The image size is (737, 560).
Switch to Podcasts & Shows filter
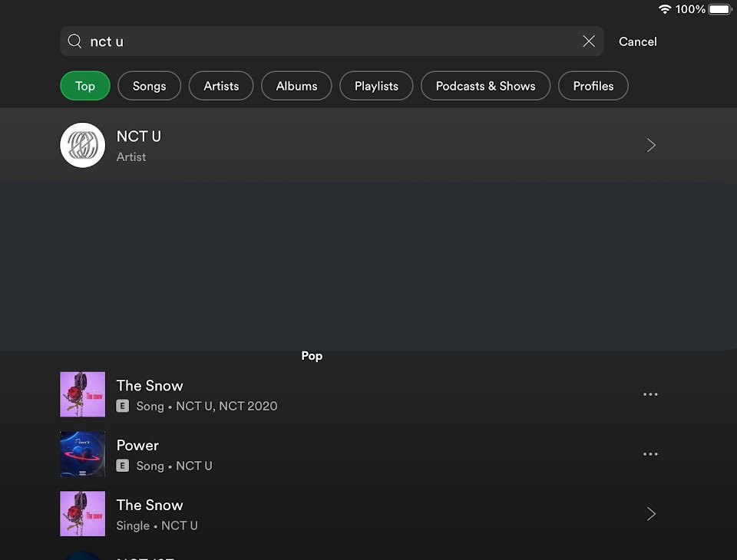485,86
